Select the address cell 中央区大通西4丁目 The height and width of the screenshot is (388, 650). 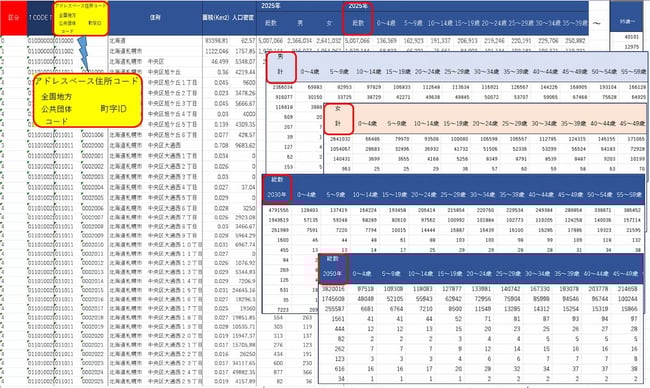pyautogui.click(x=172, y=187)
